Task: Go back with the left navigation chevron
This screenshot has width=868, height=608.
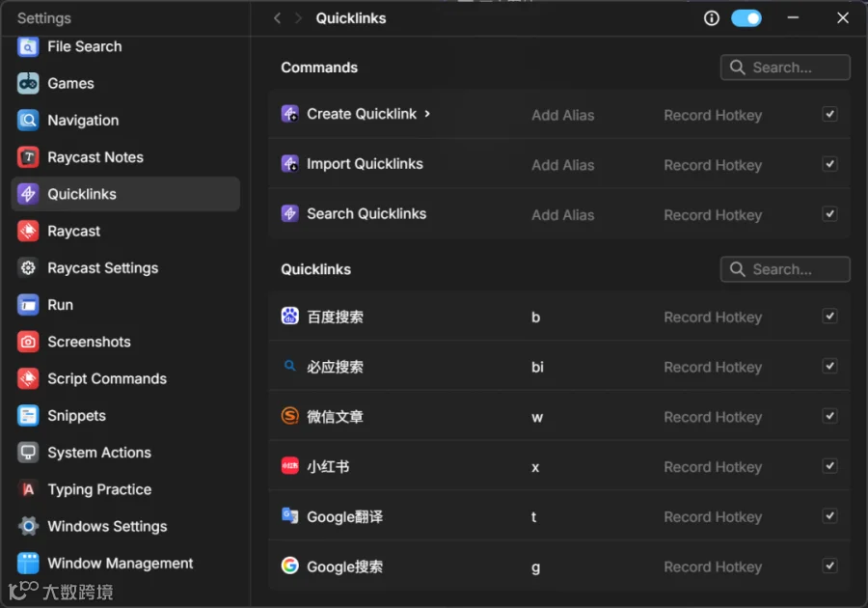Action: (278, 18)
